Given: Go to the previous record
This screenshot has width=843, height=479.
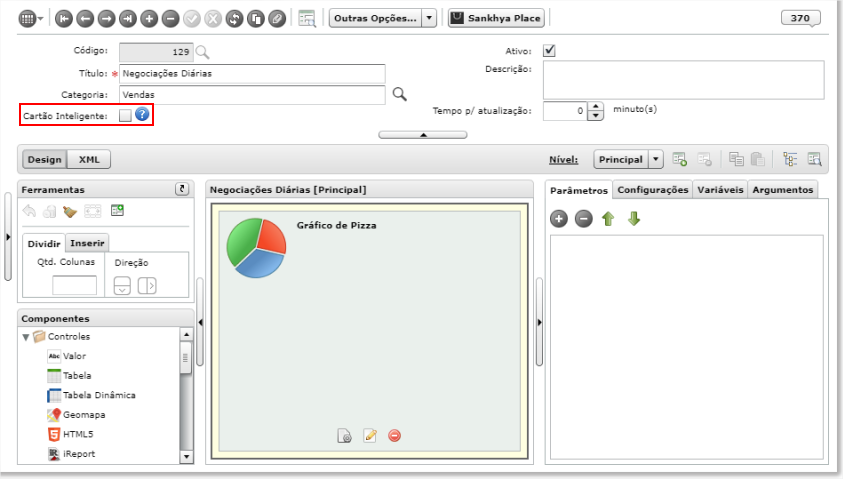Looking at the screenshot, I should pyautogui.click(x=85, y=19).
